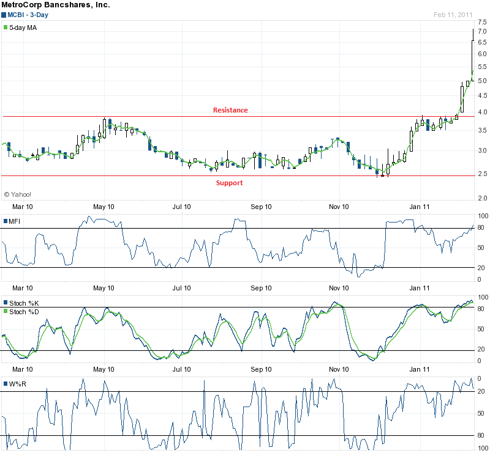This screenshot has height=453, width=490.
Task: Select the MCBI - 3-Day legend label
Action: tap(28, 15)
